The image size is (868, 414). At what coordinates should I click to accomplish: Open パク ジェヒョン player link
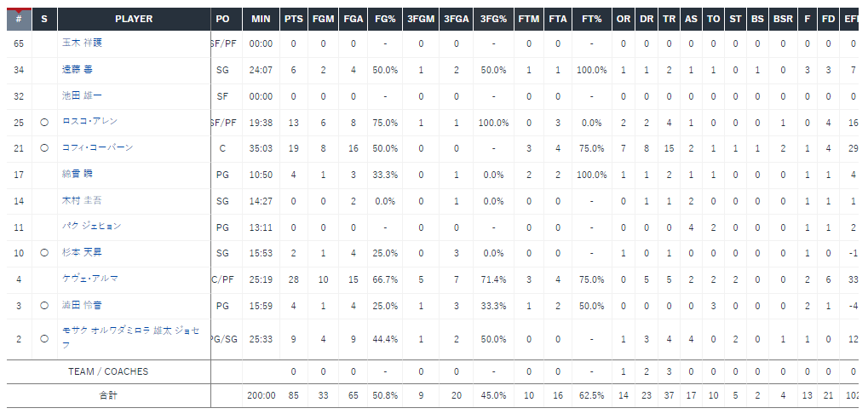(x=92, y=227)
